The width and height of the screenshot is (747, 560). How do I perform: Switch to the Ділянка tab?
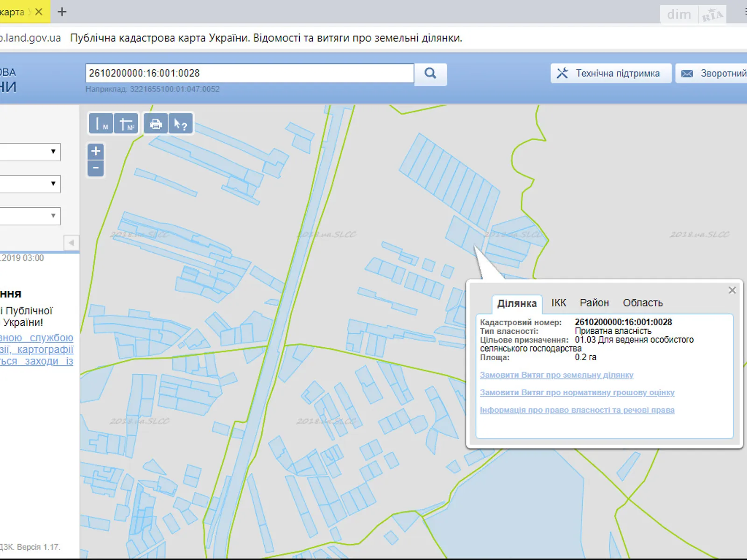pyautogui.click(x=517, y=303)
